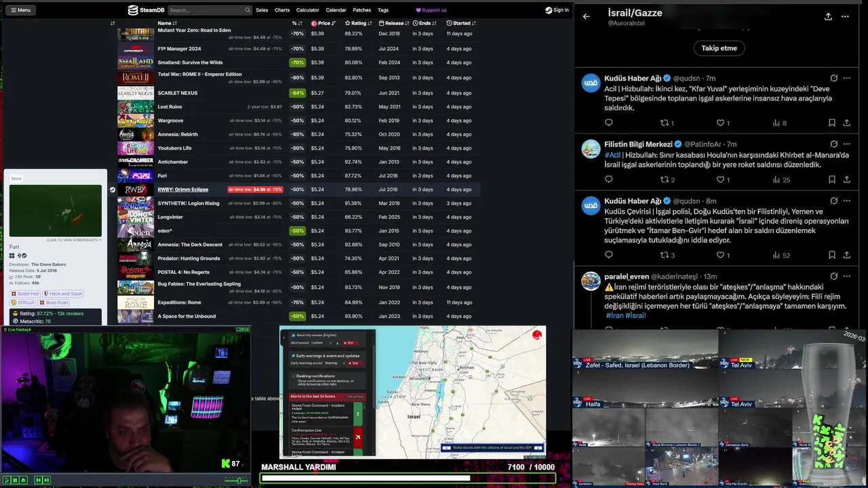Adjust the Live Feed volume slider
Screen dimensions: 868x488
pyautogui.click(x=237, y=480)
